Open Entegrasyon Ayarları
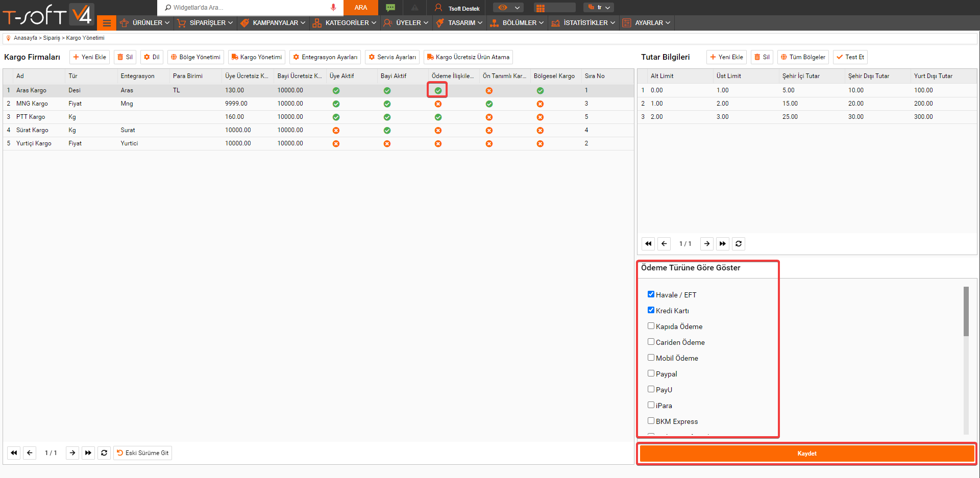This screenshot has height=478, width=980. click(x=325, y=57)
